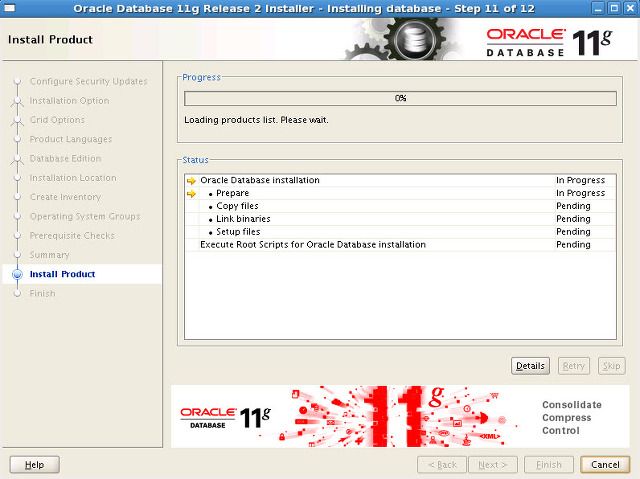Viewport: 640px width, 479px height.
Task: Click the Oracle Database 11g header logo
Action: pos(549,42)
